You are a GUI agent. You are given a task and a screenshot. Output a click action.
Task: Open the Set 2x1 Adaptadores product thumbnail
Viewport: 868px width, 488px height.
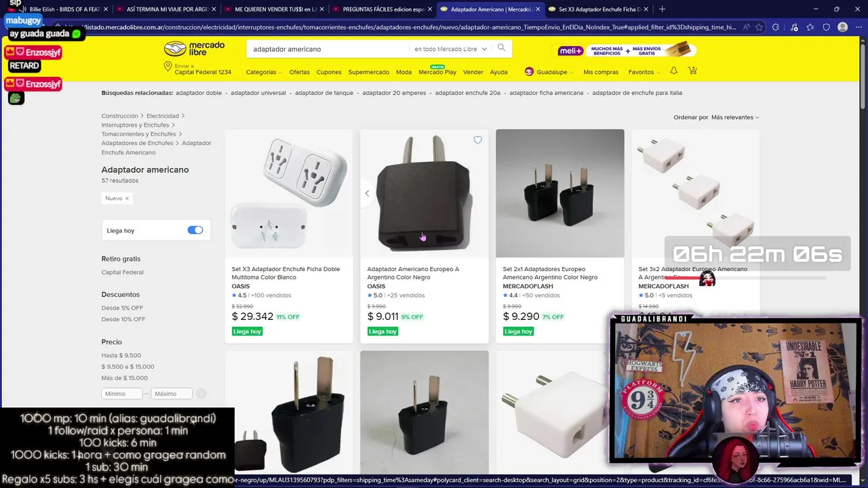(x=560, y=193)
